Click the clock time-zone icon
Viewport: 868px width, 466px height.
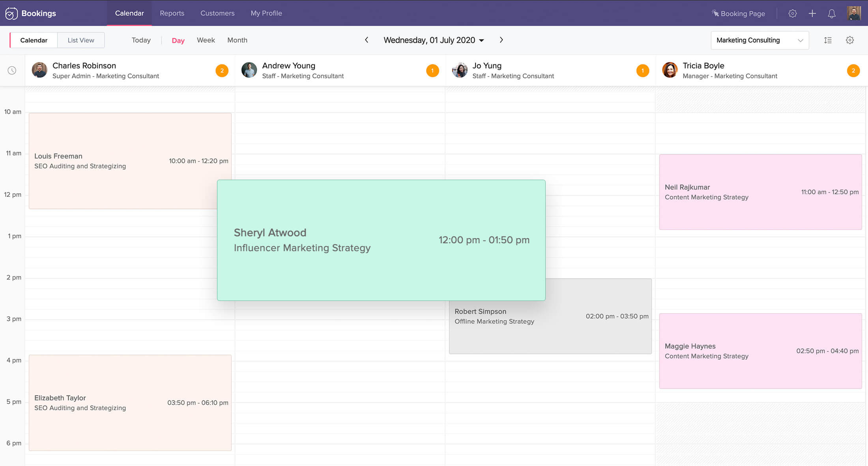12,70
